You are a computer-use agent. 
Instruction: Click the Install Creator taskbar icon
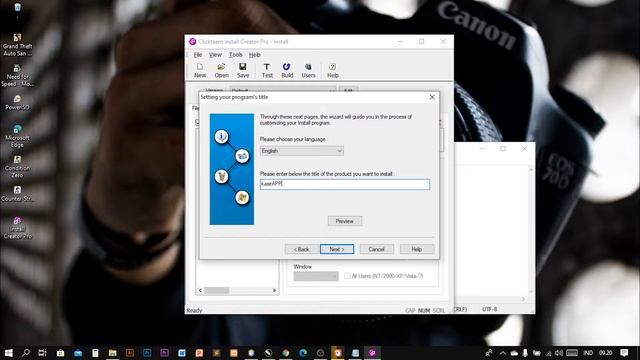click(x=372, y=353)
